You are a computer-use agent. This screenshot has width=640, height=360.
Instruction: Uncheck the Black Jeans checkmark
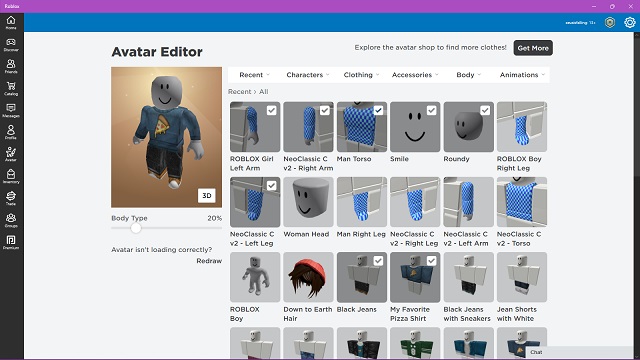tap(378, 261)
